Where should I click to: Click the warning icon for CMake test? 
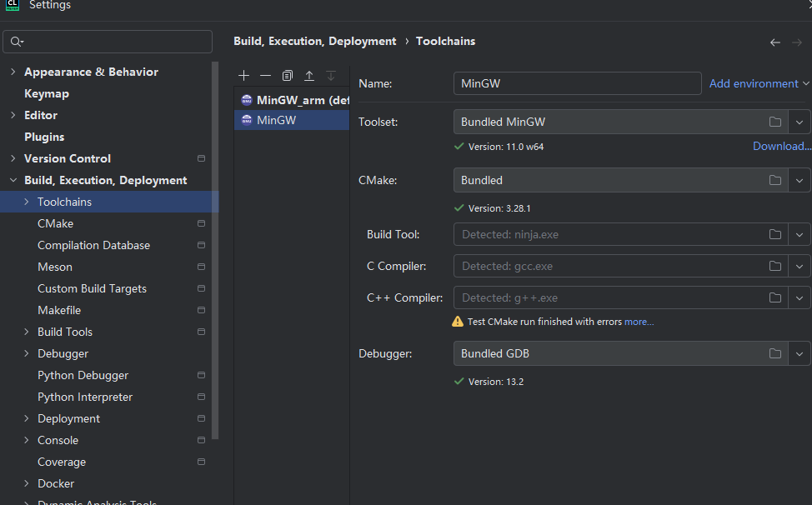(x=458, y=322)
